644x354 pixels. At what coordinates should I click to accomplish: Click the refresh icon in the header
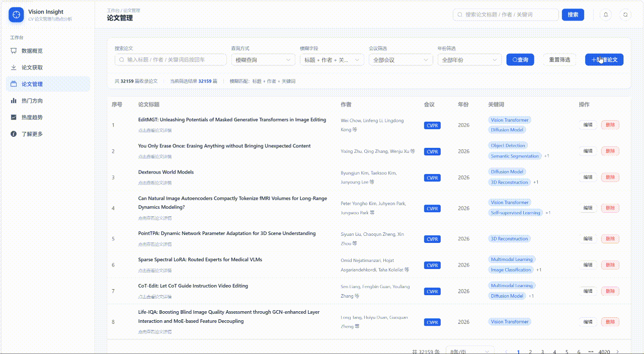(x=625, y=15)
